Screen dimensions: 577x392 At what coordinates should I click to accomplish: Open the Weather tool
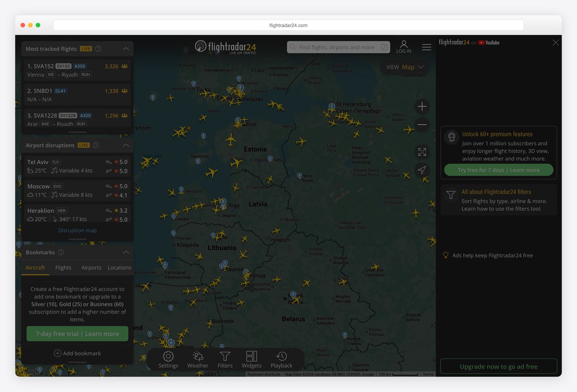(198, 359)
